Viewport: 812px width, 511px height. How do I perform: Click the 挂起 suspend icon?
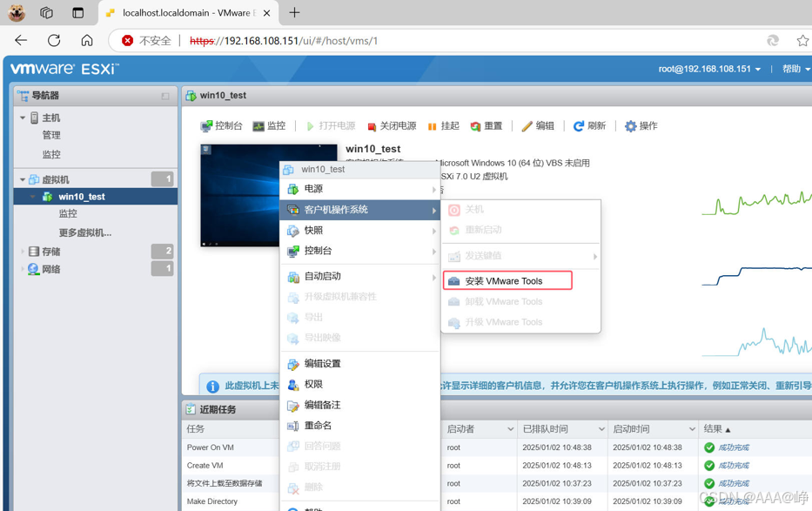432,126
